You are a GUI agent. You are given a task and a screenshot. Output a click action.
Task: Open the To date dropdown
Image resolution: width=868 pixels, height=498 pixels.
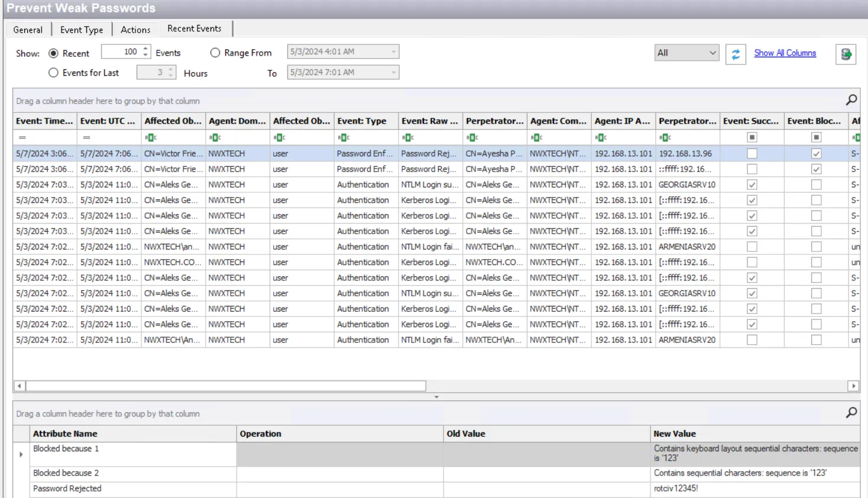coord(393,72)
